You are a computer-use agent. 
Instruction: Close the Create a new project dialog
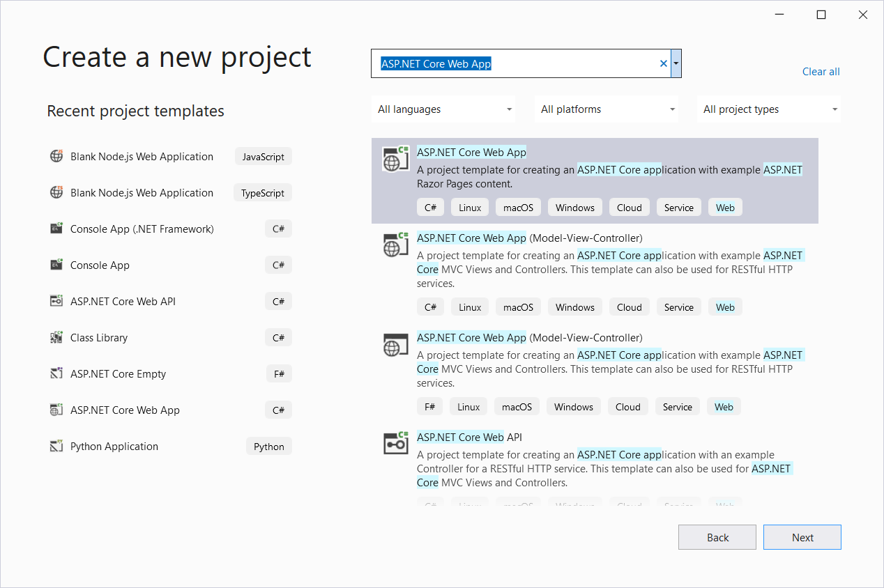point(863,15)
